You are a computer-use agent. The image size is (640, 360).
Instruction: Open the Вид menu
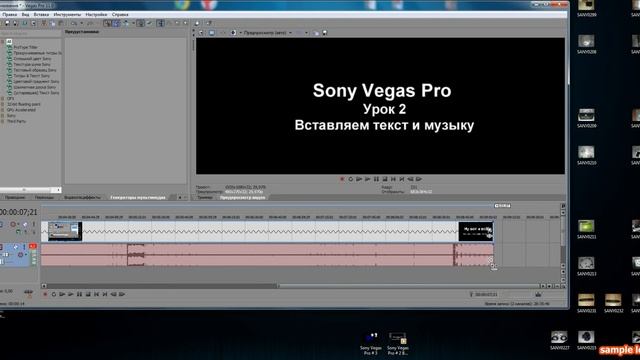click(25, 14)
